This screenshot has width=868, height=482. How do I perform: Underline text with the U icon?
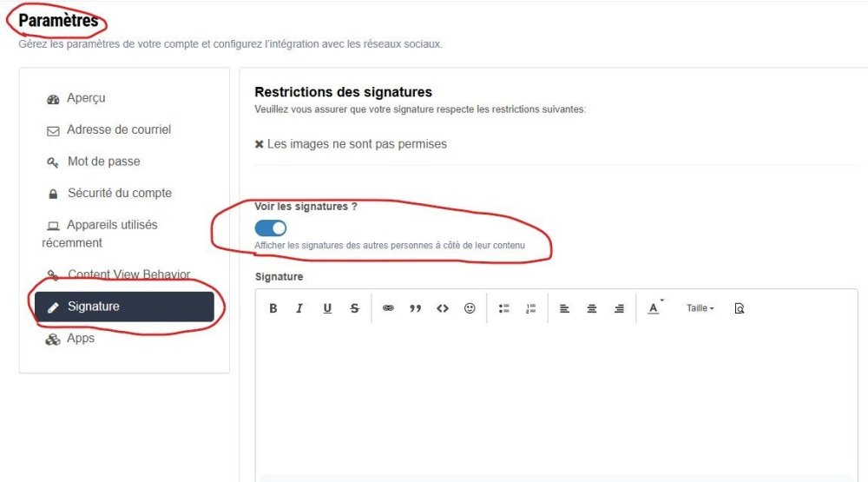pyautogui.click(x=327, y=308)
